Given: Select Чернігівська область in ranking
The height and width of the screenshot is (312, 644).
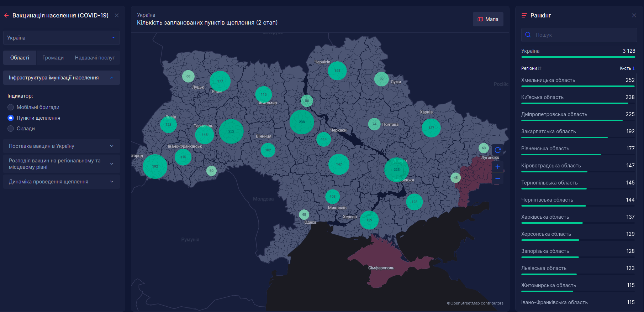Looking at the screenshot, I should (578, 201).
